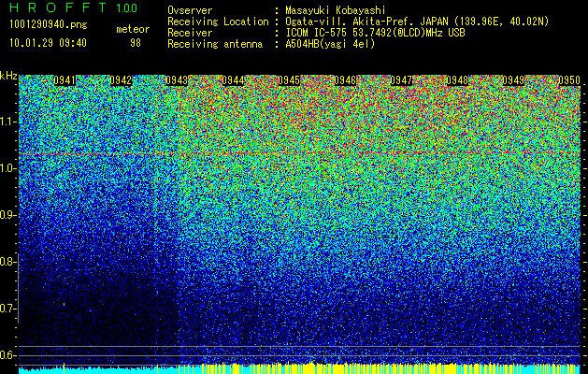Click the 0.7 frequency axis label
Screen dimensions: 588x374
(x=7, y=309)
